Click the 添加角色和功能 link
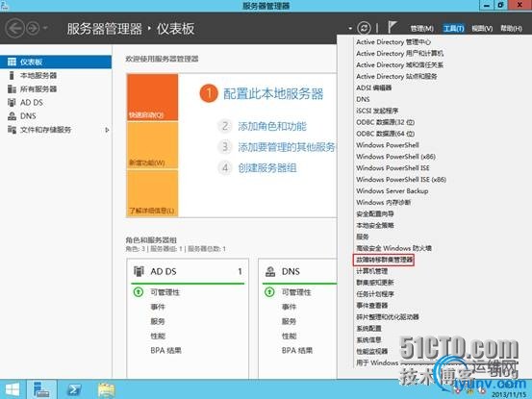532x399 pixels. (272, 127)
